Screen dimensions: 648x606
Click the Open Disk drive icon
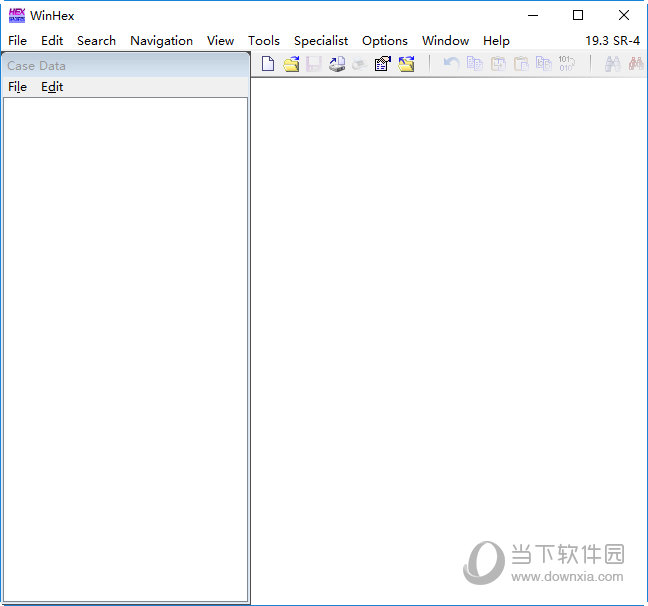[337, 64]
